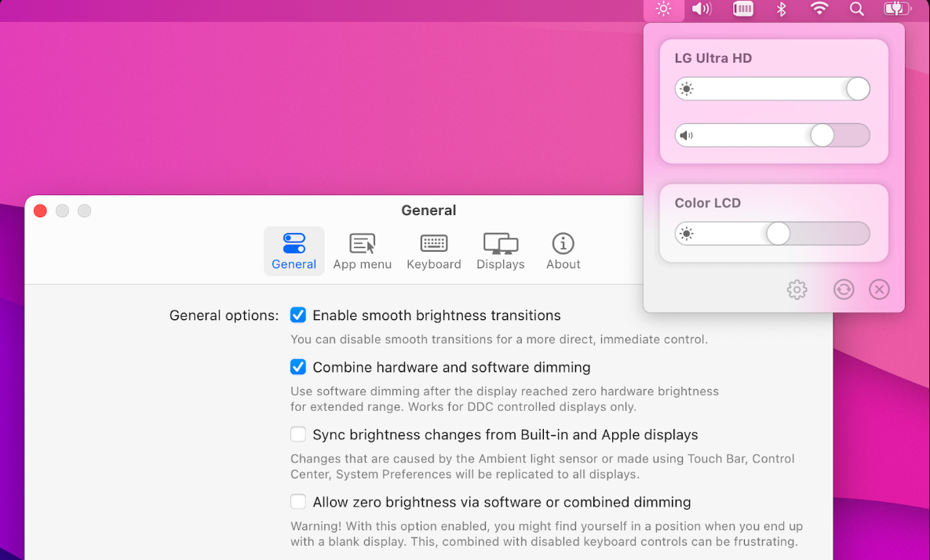Click the Wi-Fi menu bar icon
The image size is (930, 560).
pos(819,9)
